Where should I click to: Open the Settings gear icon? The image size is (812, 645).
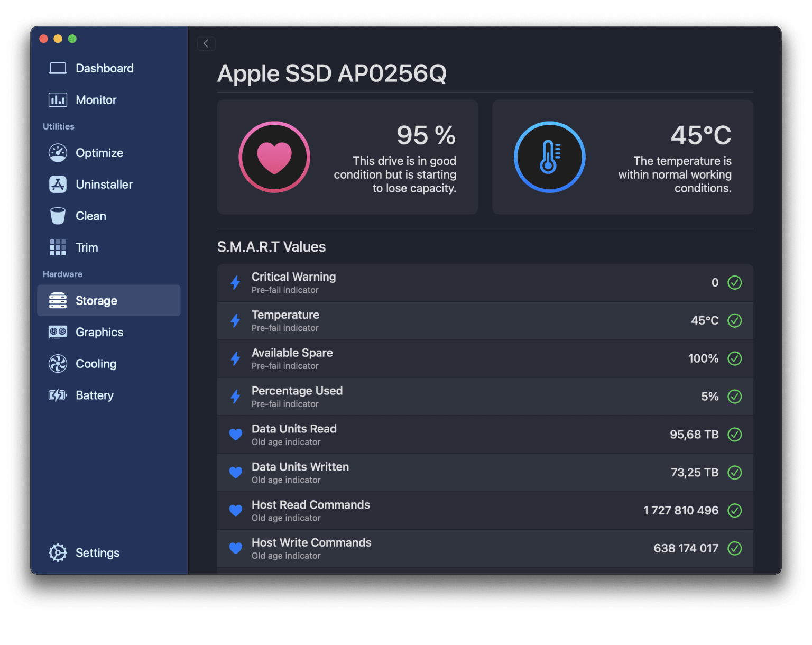58,552
